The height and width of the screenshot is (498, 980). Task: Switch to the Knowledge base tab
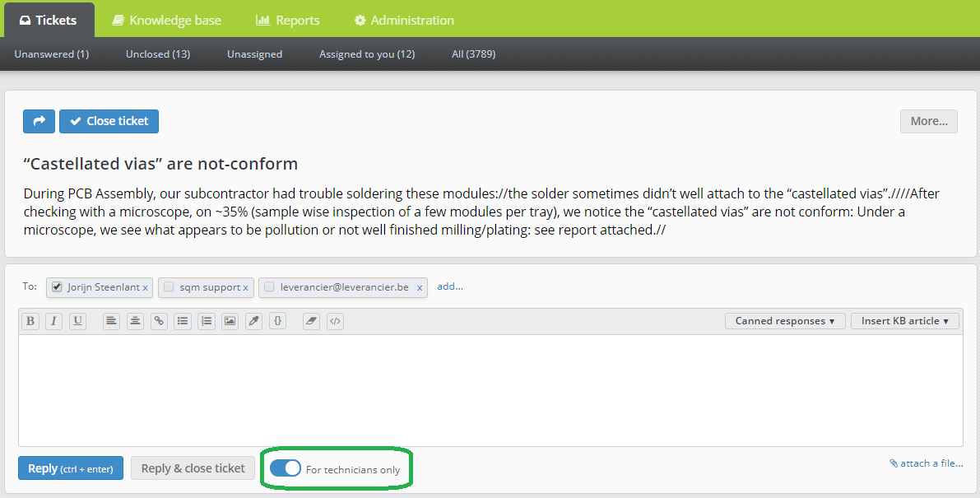coord(166,20)
